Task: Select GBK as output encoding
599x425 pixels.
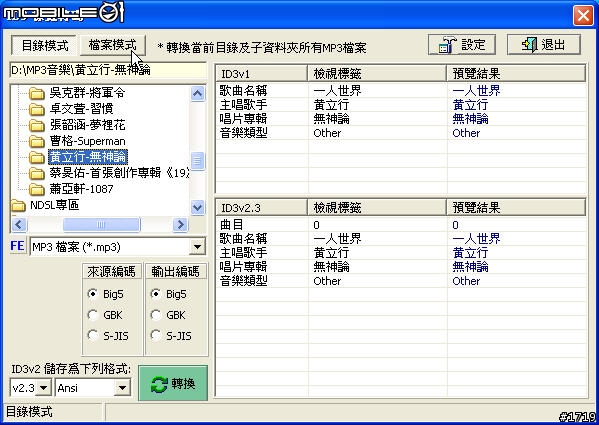Action: [155, 315]
